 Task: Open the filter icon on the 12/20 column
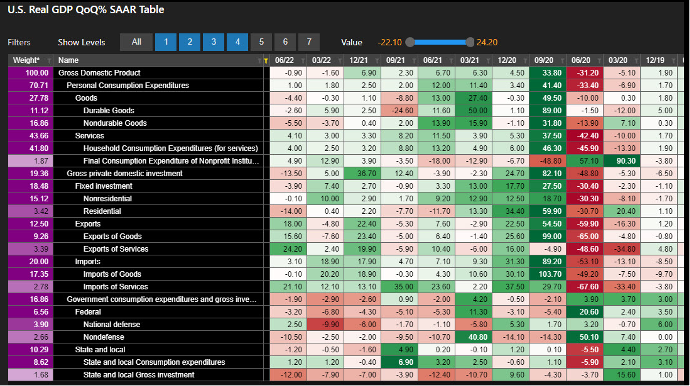coord(525,61)
